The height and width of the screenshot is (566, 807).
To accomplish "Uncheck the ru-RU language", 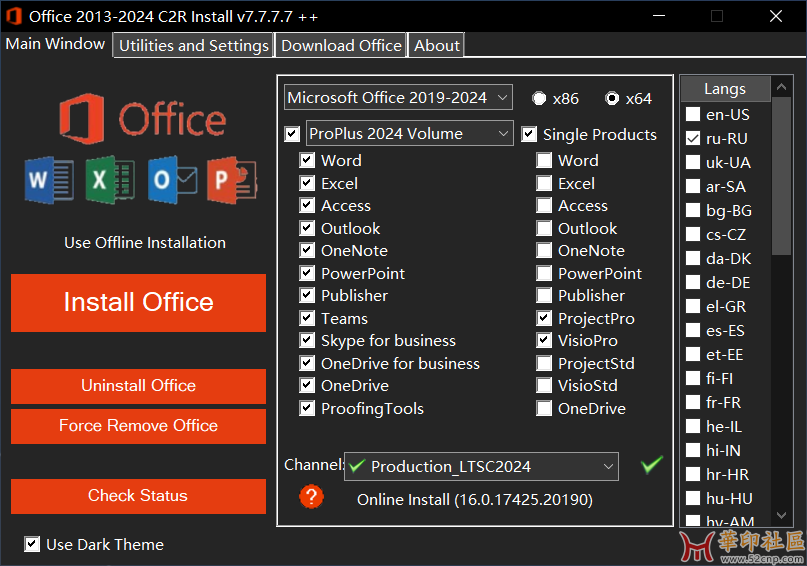I will (693, 138).
